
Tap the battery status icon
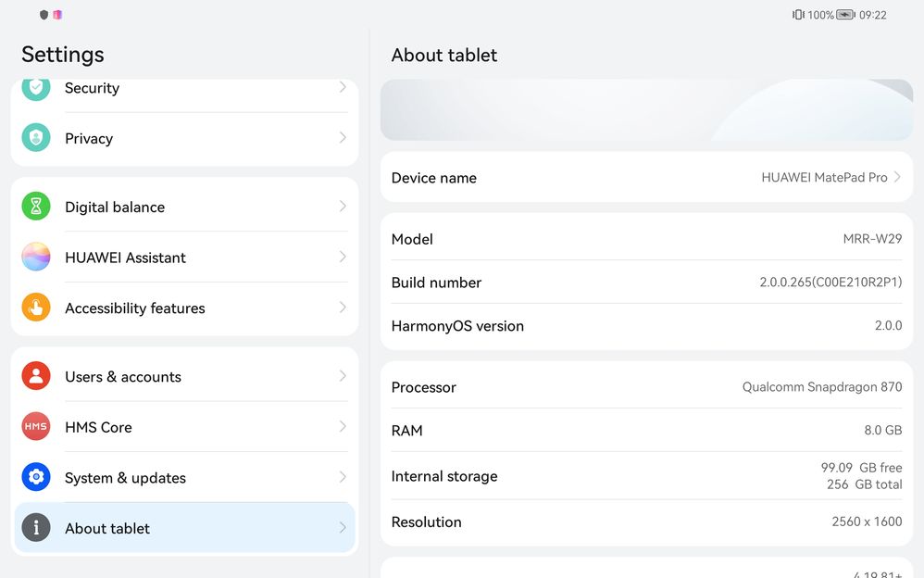[845, 15]
